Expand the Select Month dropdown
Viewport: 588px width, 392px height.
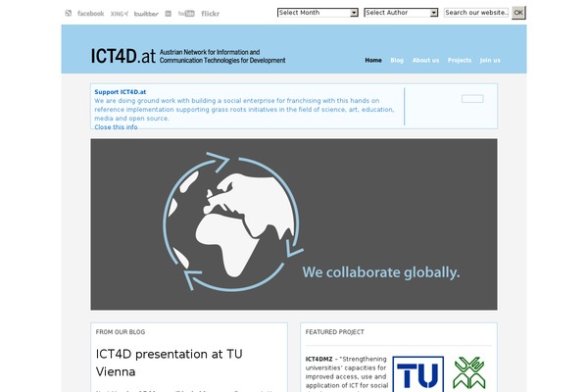318,13
